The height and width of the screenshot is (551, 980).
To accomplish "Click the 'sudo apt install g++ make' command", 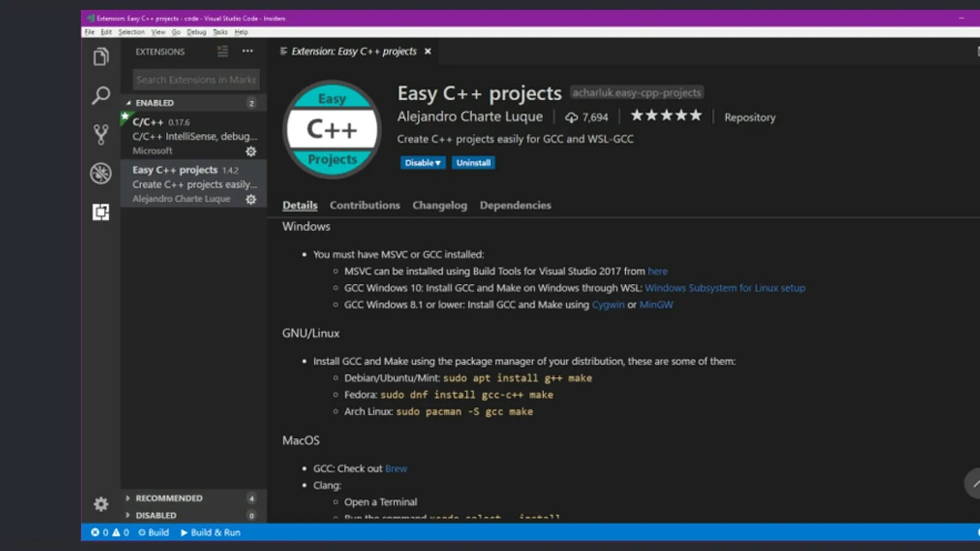I will click(518, 378).
